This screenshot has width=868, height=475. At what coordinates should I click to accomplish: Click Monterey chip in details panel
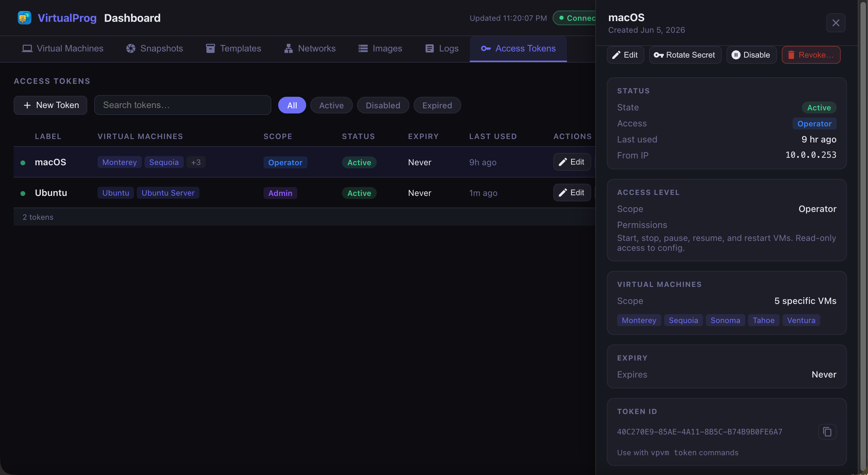(639, 320)
